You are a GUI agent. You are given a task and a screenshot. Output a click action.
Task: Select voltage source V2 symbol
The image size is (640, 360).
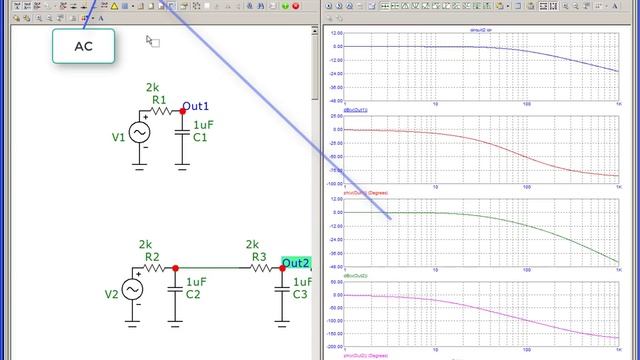tap(132, 289)
